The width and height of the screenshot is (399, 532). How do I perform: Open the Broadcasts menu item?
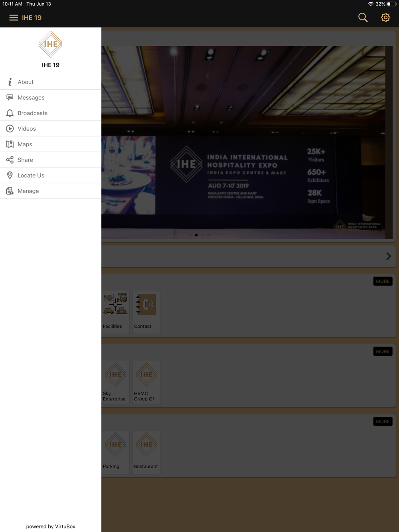pyautogui.click(x=51, y=113)
